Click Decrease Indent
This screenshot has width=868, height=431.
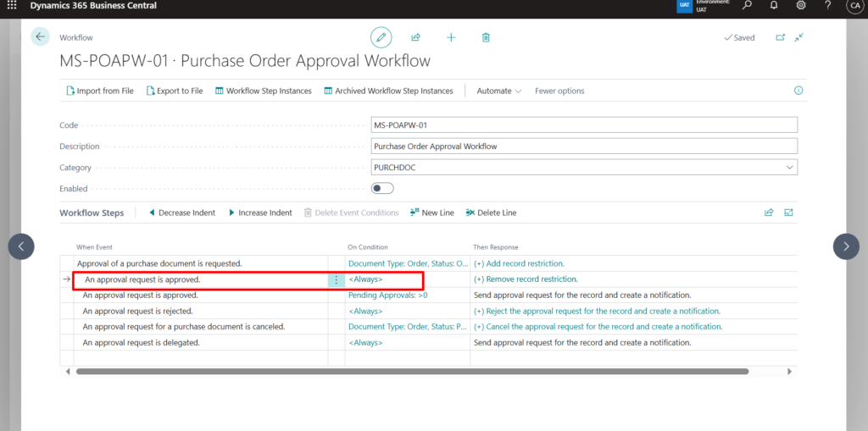pyautogui.click(x=182, y=213)
